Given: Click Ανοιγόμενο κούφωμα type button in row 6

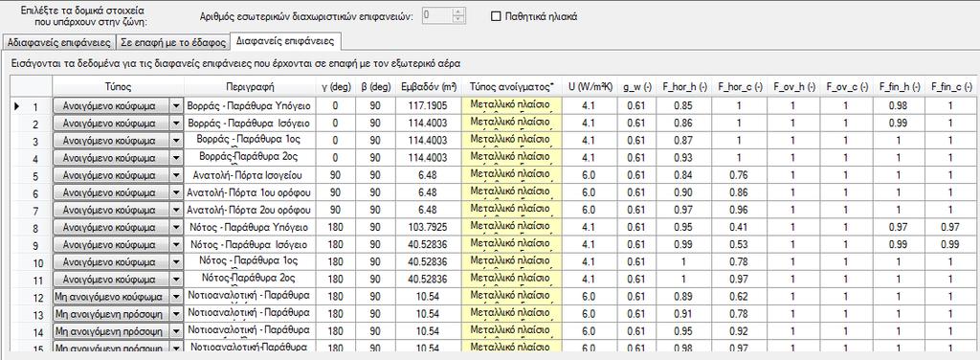Looking at the screenshot, I should click(111, 193).
